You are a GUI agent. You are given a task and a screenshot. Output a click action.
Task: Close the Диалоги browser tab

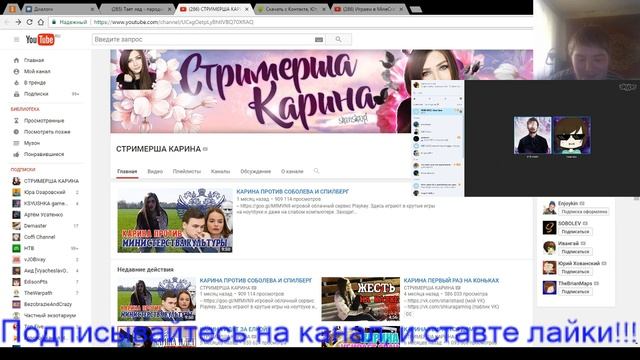[92, 9]
